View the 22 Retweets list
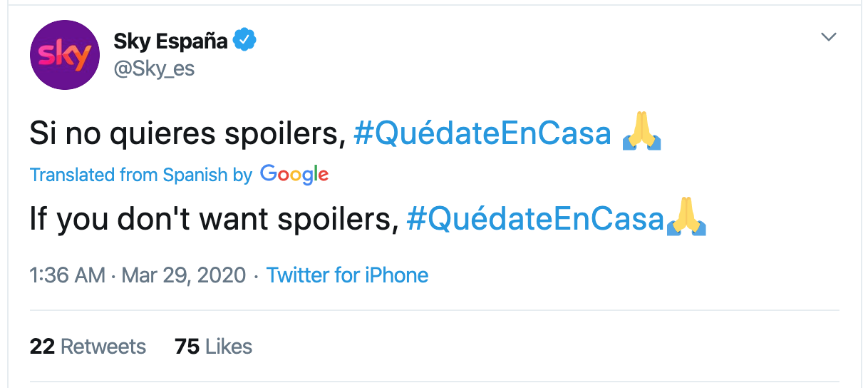Image resolution: width=868 pixels, height=388 pixels. pos(88,347)
